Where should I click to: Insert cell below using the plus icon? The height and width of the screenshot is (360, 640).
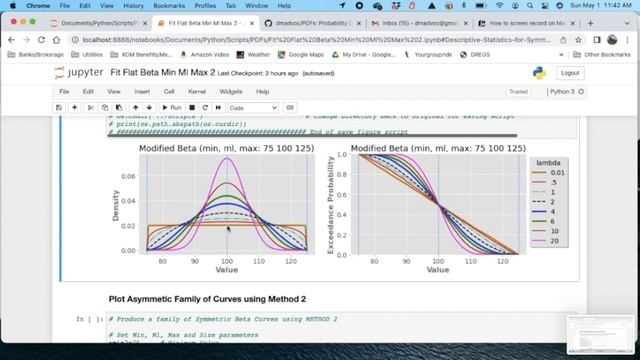point(74,108)
